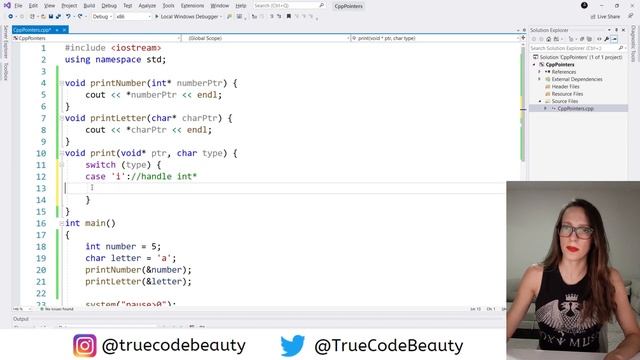Open the Help menu
Screen dimensions: 640x360
click(x=241, y=6)
